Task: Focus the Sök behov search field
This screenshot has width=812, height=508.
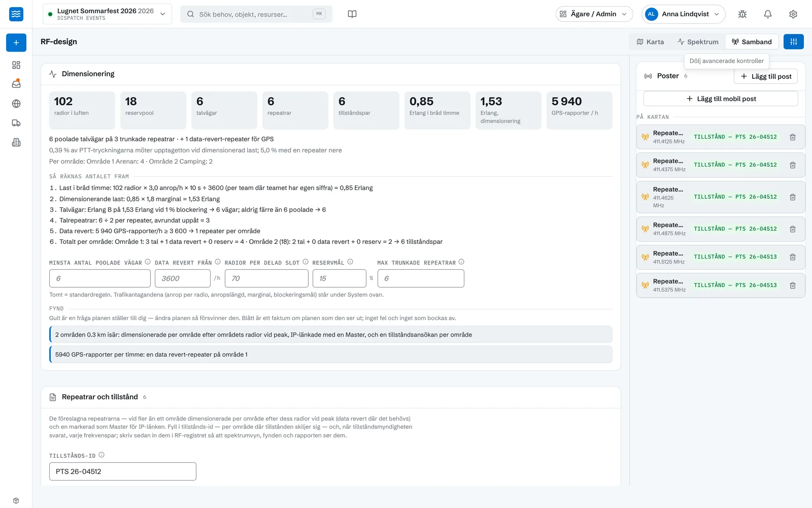Action: pos(256,14)
